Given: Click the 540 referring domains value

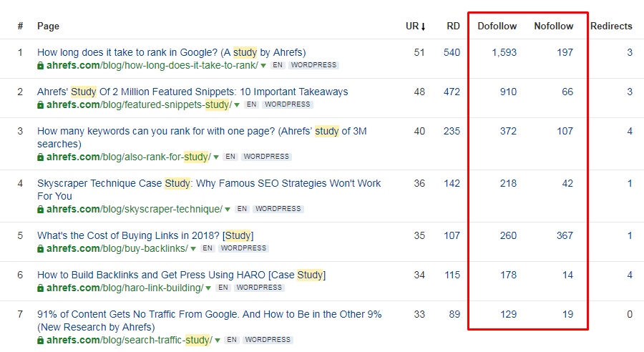Looking at the screenshot, I should (x=452, y=52).
